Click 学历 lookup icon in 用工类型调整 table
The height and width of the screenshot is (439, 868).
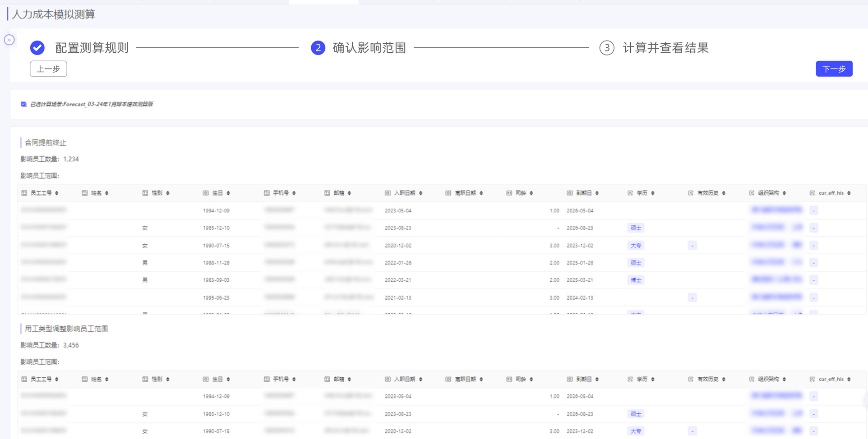[x=630, y=379]
